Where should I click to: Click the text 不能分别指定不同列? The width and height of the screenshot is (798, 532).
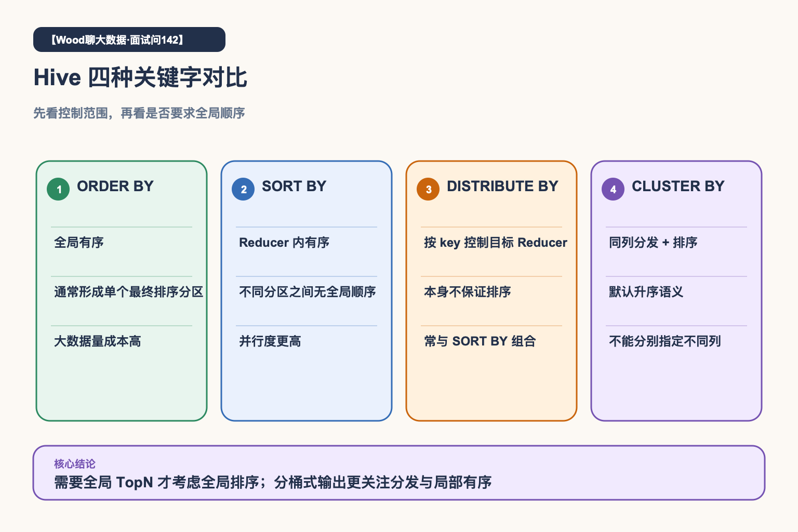pyautogui.click(x=665, y=341)
